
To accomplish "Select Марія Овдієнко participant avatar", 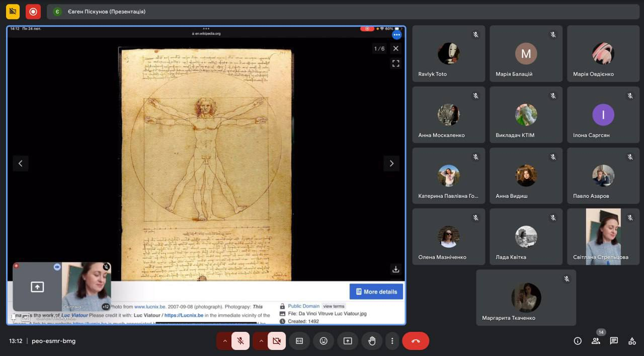I will pyautogui.click(x=603, y=53).
